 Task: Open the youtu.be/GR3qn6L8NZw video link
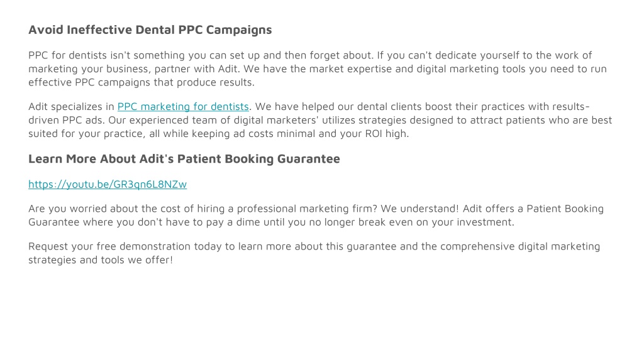tap(108, 184)
